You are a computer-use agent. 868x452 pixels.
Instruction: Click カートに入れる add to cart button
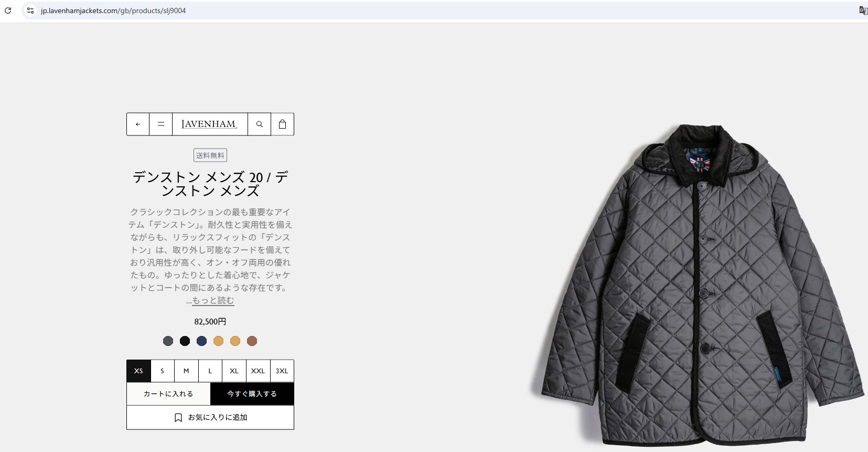pos(168,394)
